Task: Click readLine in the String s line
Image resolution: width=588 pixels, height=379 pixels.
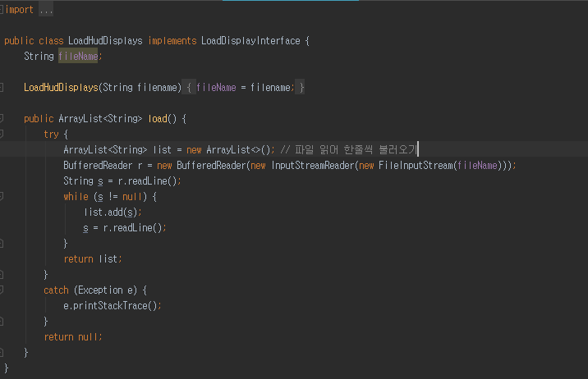Action: tap(147, 180)
